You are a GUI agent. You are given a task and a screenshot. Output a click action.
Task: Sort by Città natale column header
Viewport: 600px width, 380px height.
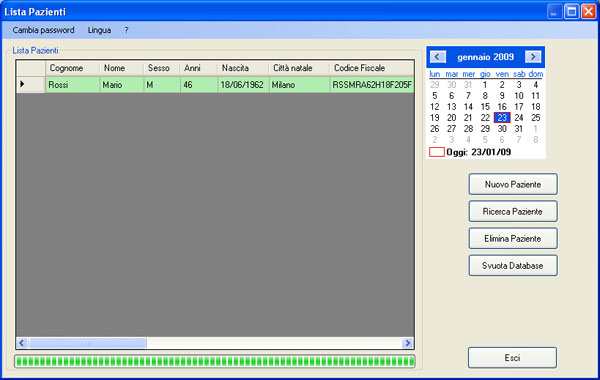(x=299, y=68)
